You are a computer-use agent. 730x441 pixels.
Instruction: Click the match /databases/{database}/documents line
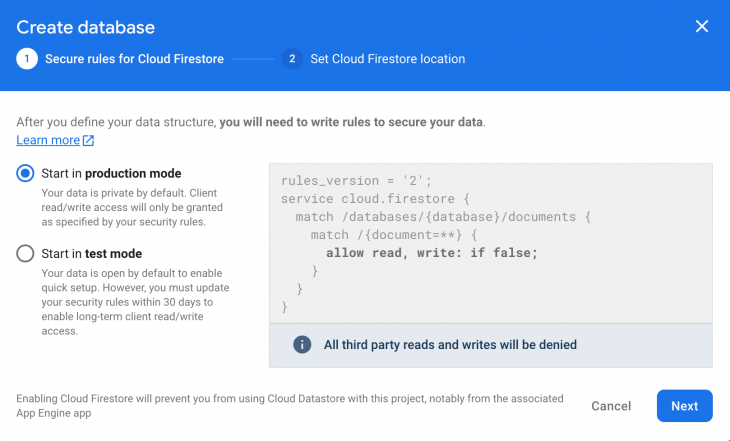[x=443, y=217]
